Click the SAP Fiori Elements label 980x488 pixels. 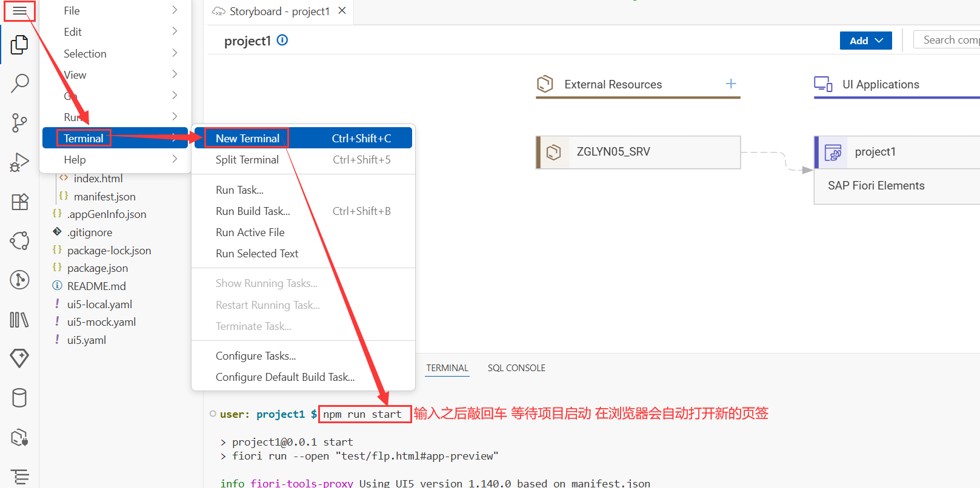pos(876,185)
